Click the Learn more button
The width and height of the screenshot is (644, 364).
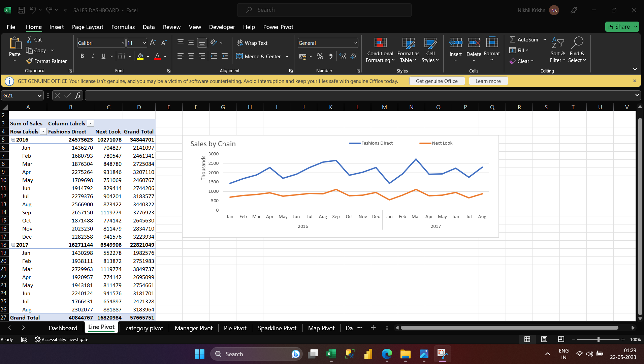coord(488,81)
